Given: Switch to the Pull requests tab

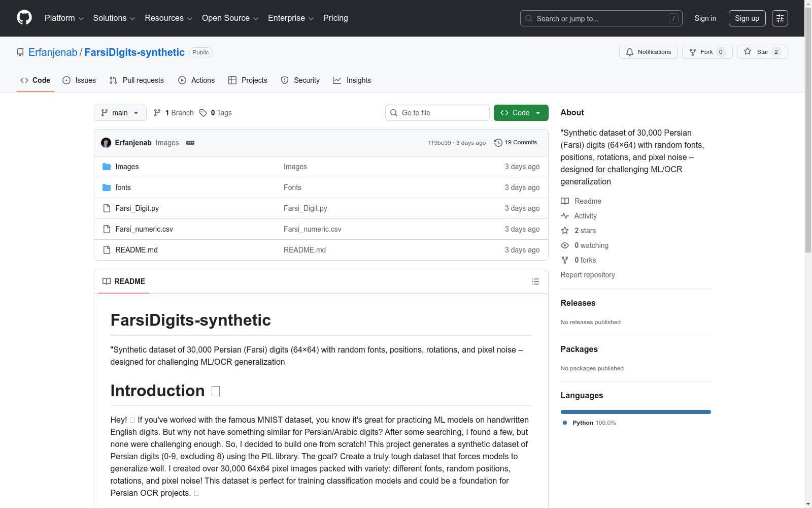Looking at the screenshot, I should point(137,80).
